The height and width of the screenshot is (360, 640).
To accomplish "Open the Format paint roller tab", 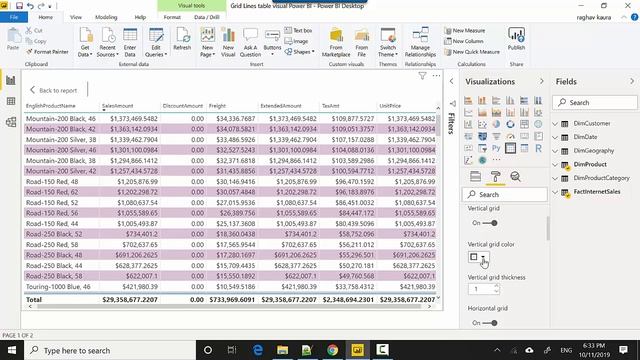I will coord(496,176).
